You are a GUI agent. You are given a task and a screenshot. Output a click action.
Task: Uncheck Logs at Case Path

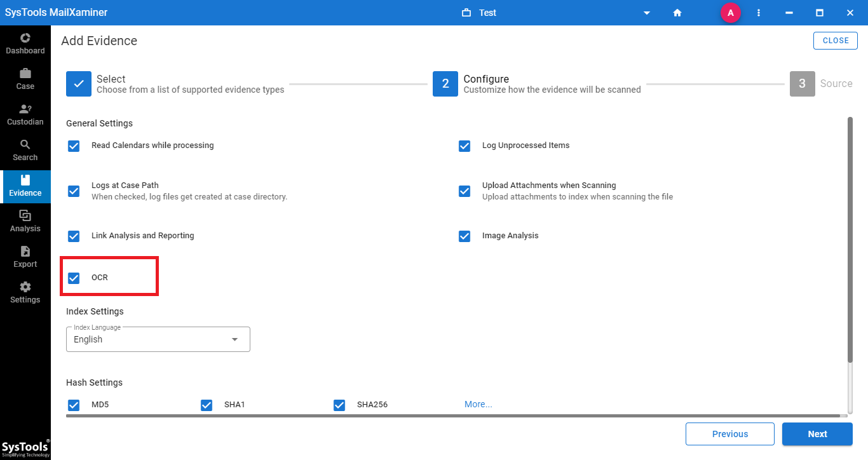[x=74, y=191]
